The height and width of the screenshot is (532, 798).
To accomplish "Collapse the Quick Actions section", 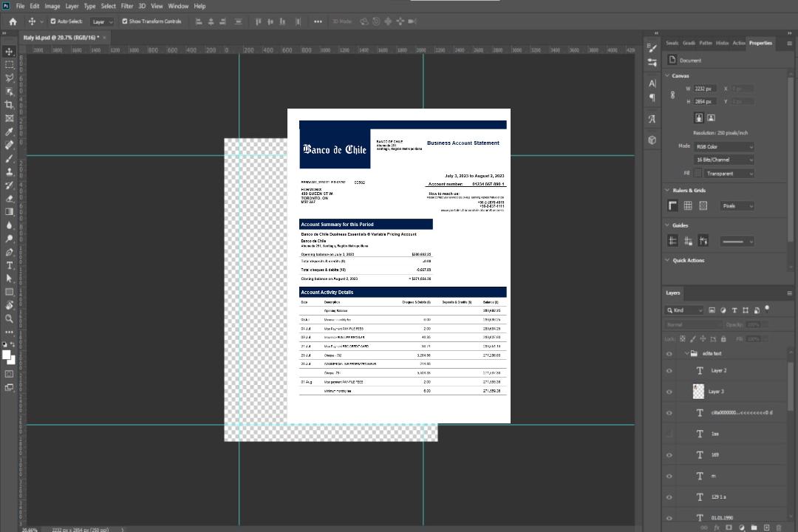I will pos(668,260).
